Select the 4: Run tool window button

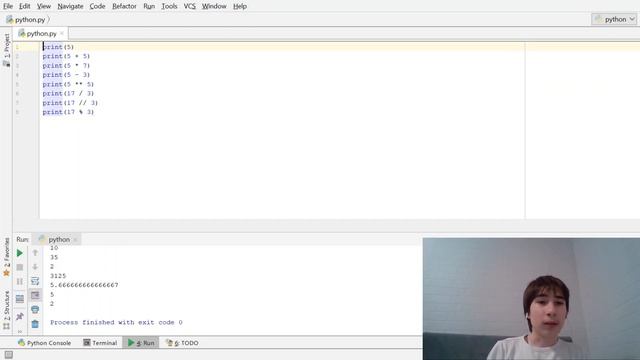click(x=141, y=343)
